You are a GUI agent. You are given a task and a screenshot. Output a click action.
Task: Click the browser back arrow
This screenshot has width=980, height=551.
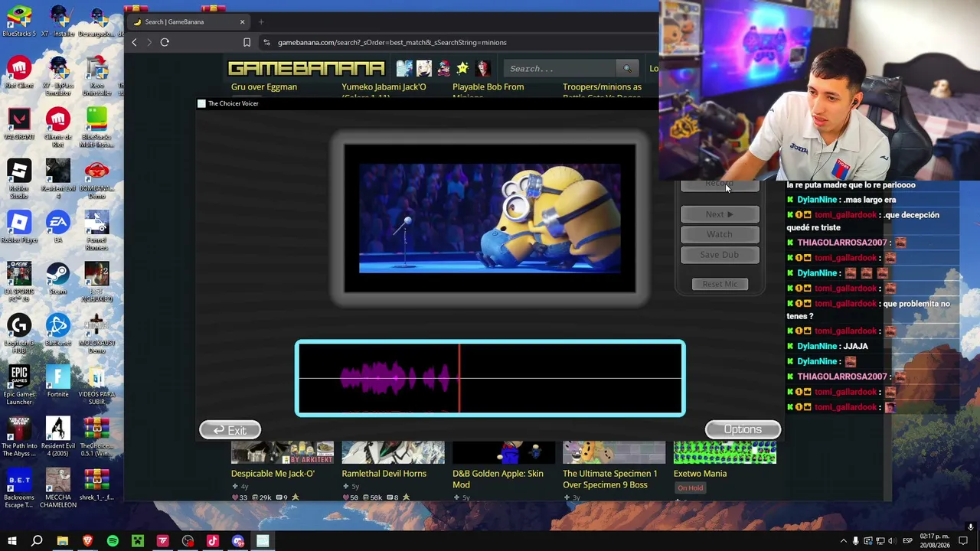pyautogui.click(x=134, y=42)
